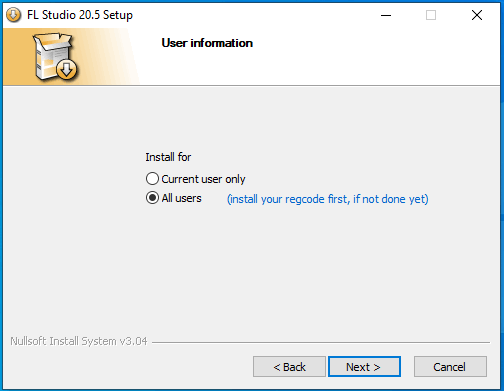The height and width of the screenshot is (391, 504).
Task: Click the greyed-out maximize window icon
Action: [431, 15]
